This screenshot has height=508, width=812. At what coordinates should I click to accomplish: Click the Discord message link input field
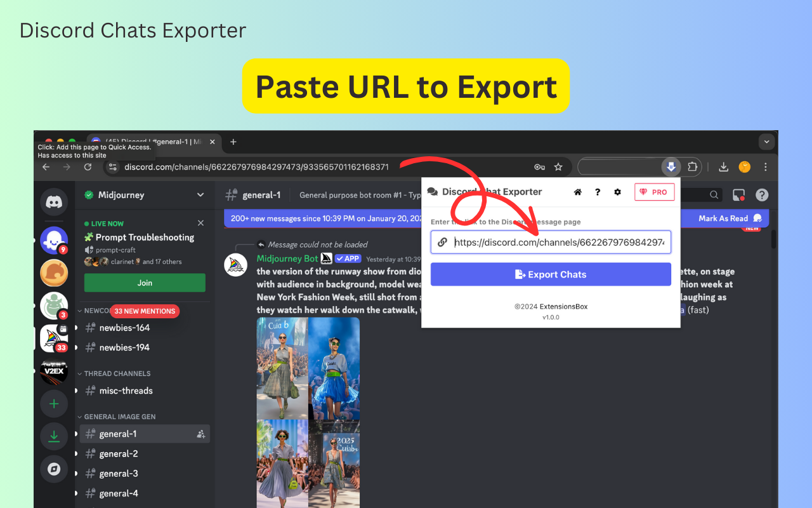pos(551,242)
